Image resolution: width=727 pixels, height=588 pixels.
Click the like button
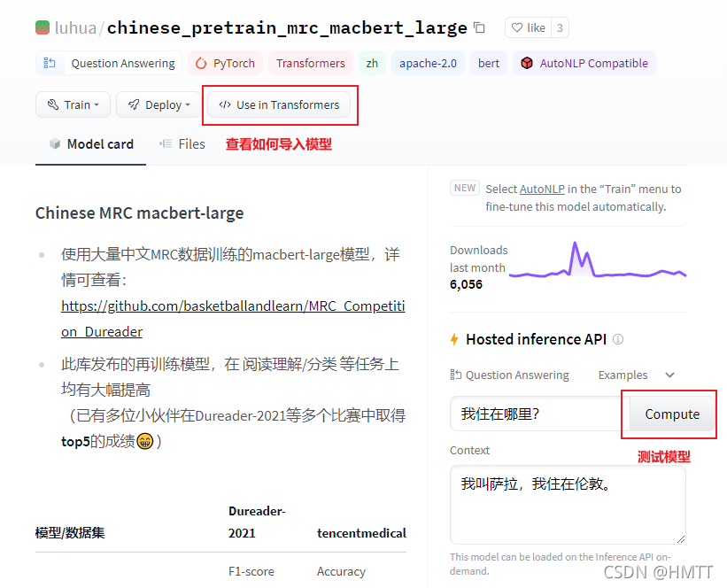(x=528, y=27)
